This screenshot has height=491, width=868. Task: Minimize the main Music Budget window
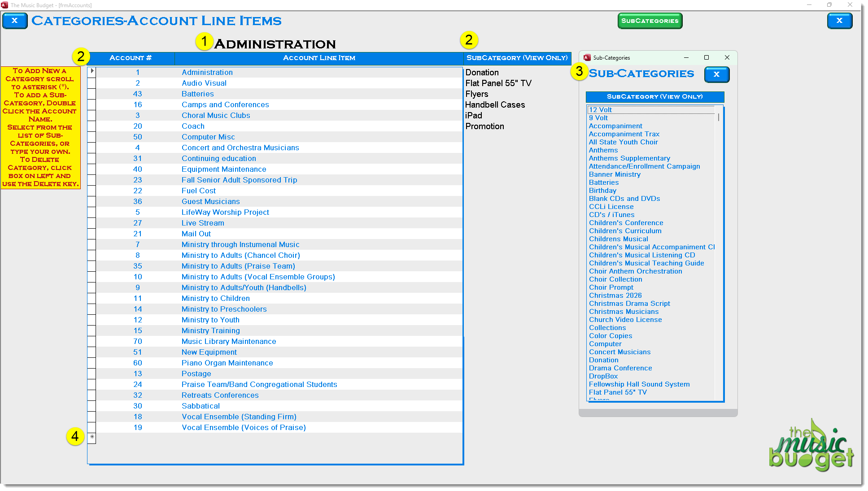pos(809,5)
